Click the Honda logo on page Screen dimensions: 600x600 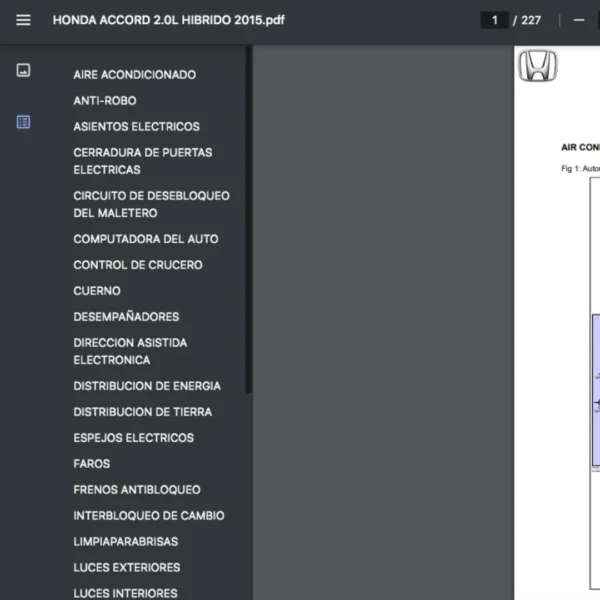tap(538, 65)
